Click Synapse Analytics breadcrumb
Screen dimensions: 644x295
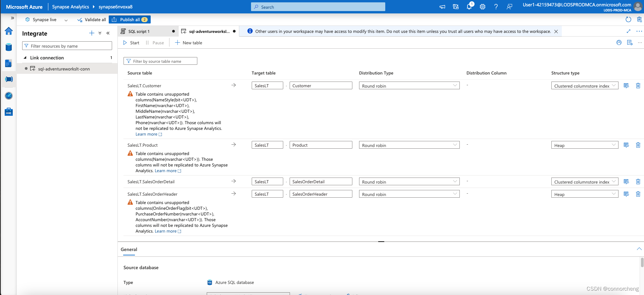(x=70, y=7)
